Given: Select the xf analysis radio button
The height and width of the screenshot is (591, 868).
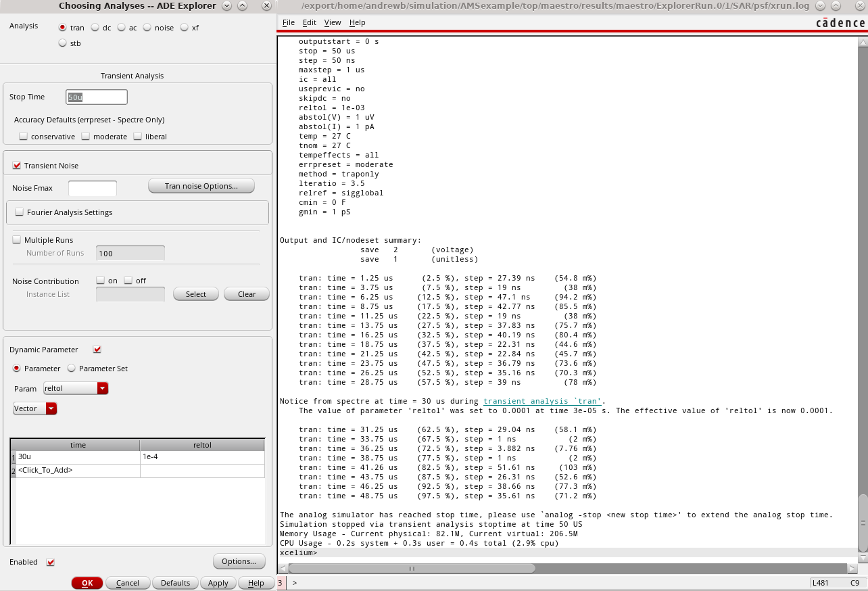Looking at the screenshot, I should [185, 28].
